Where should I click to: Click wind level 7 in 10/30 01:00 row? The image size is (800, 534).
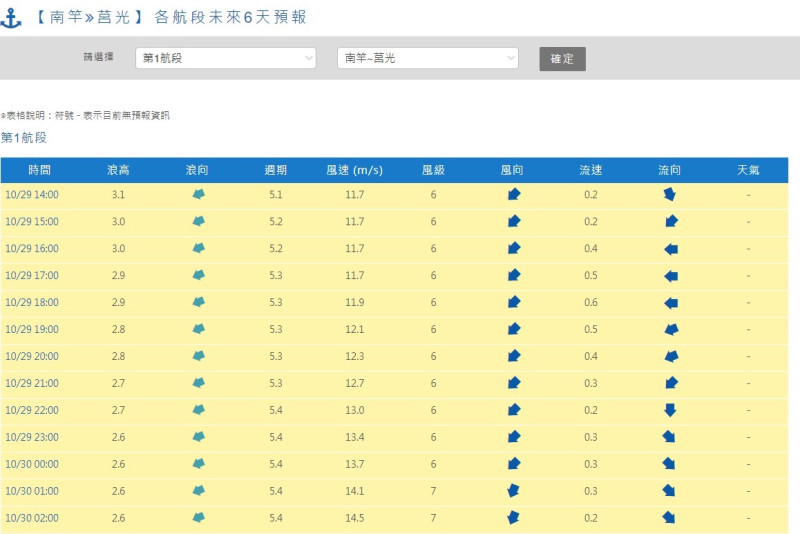(433, 491)
